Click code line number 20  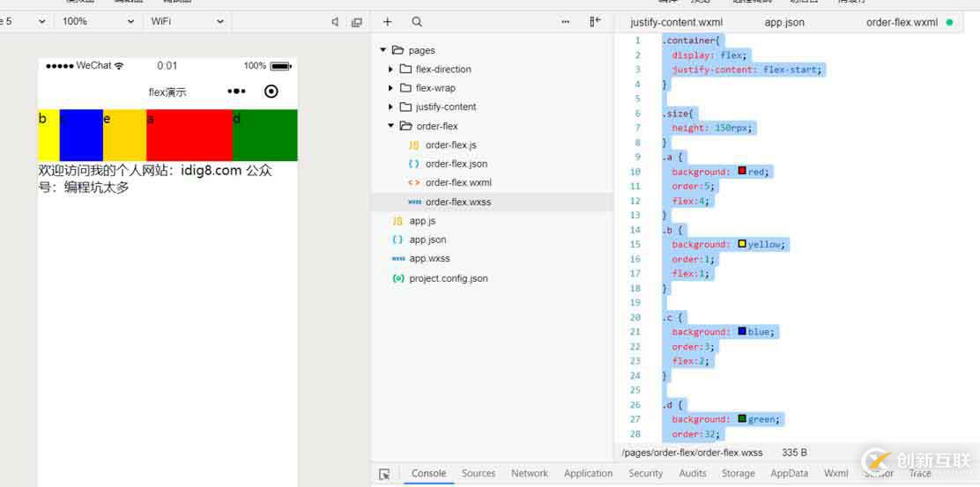click(x=635, y=317)
